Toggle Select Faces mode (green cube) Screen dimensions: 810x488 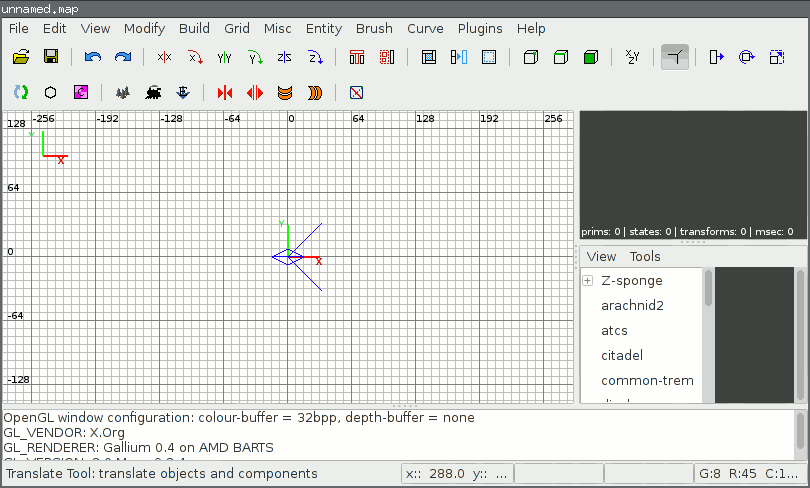[590, 57]
